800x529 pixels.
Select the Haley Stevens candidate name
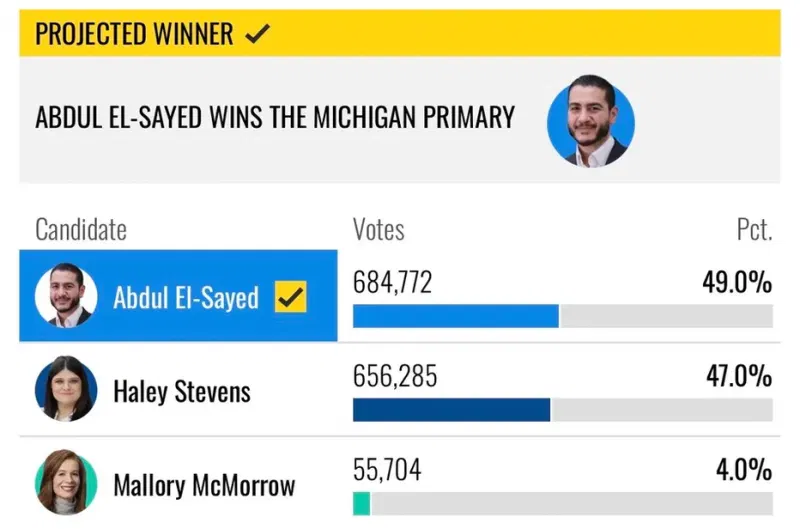pyautogui.click(x=182, y=391)
